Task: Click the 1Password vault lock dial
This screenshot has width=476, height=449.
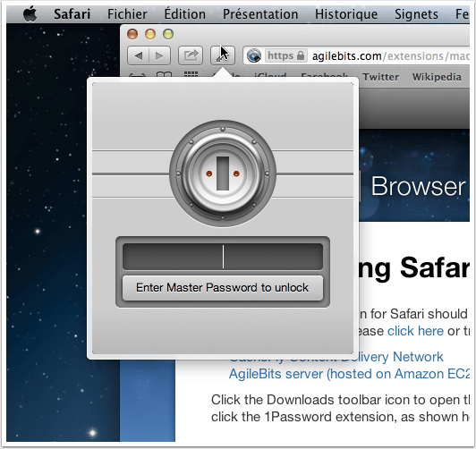Action: [x=223, y=174]
